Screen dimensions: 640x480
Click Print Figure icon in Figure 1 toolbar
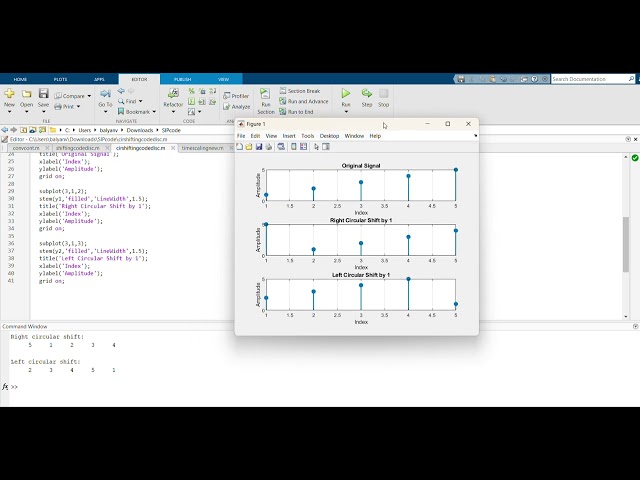pos(269,147)
